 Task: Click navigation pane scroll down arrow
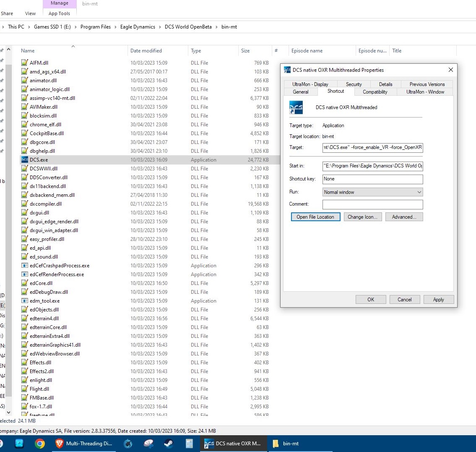8,413
